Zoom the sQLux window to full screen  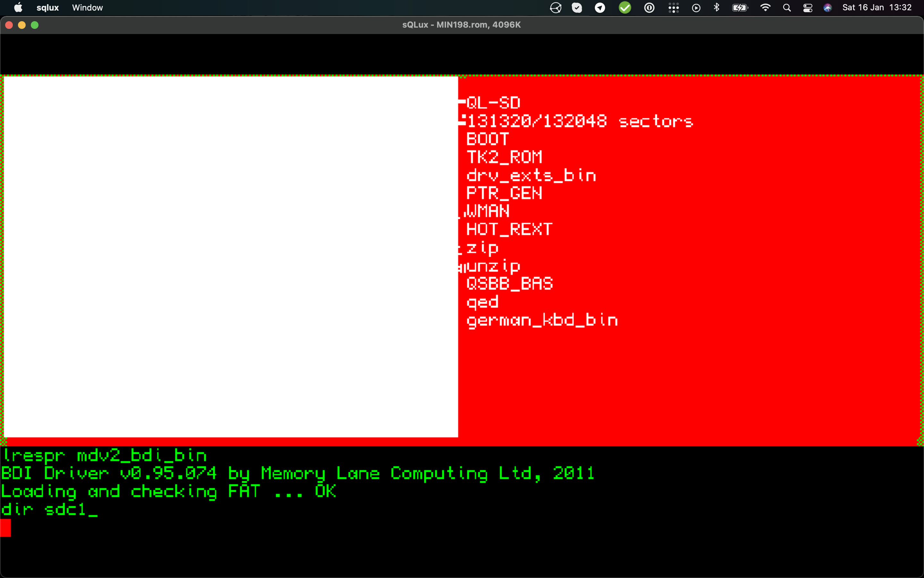[x=35, y=25]
